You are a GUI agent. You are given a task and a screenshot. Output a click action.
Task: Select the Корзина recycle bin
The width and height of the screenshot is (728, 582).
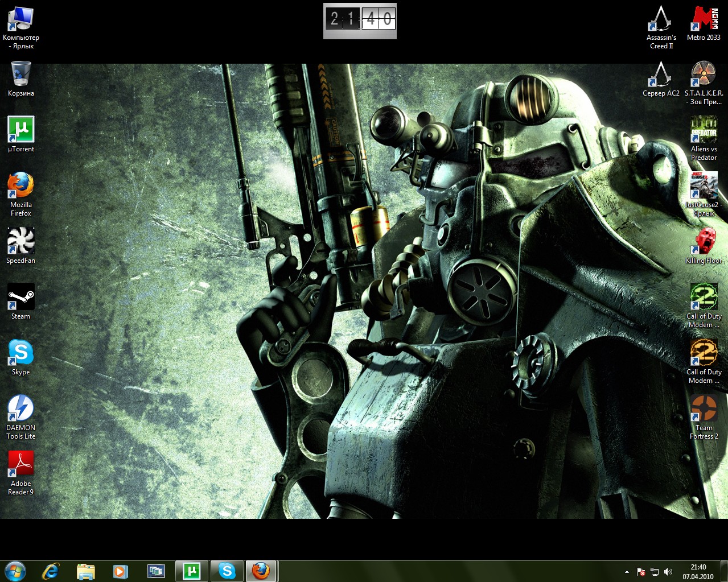tap(21, 74)
